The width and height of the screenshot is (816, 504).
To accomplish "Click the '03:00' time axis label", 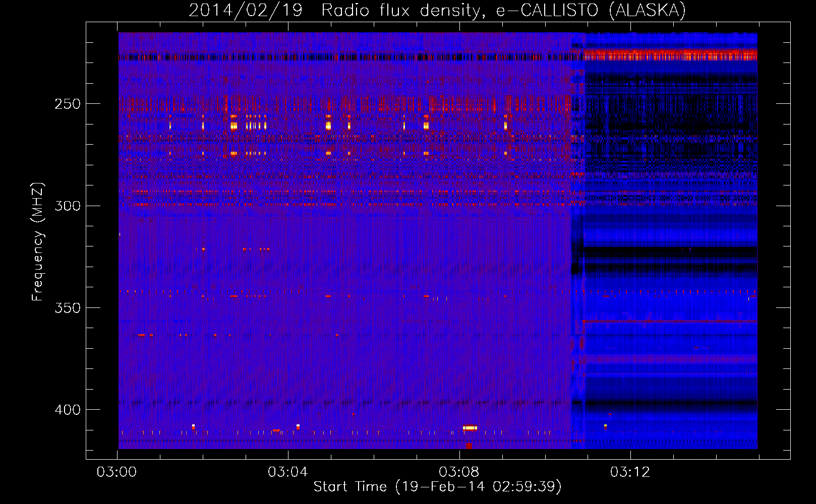I will pos(117,472).
